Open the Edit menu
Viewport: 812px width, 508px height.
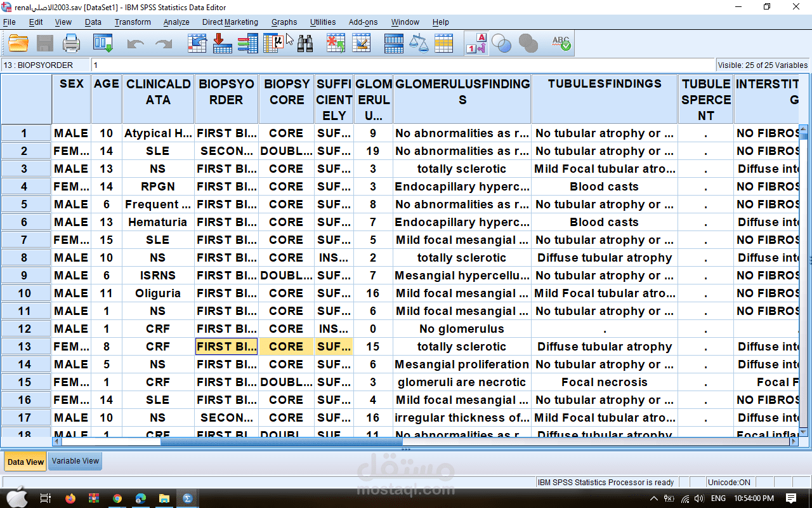point(36,22)
